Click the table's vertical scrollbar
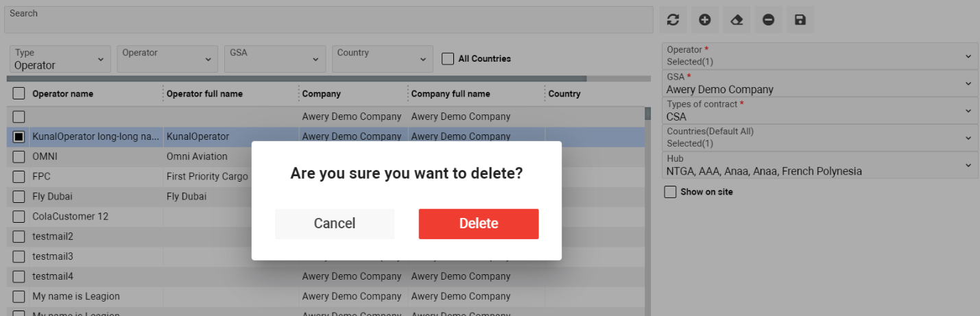980x316 pixels. pos(647,206)
